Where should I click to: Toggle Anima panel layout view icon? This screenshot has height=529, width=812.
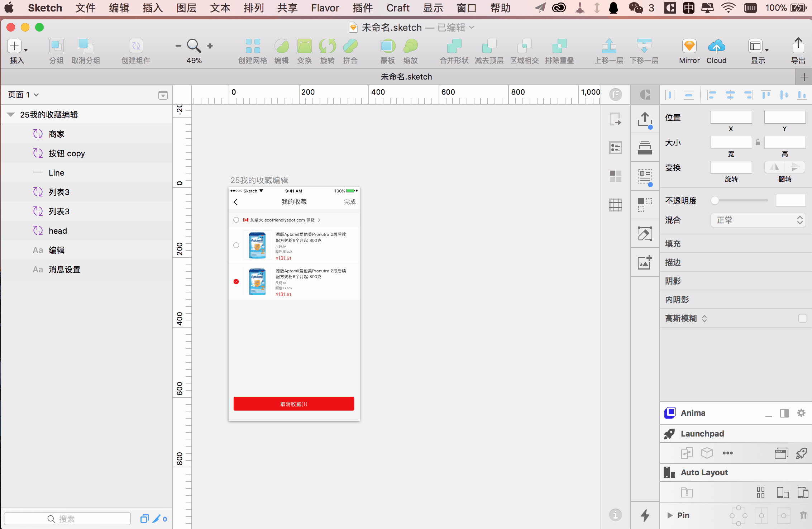click(x=784, y=413)
